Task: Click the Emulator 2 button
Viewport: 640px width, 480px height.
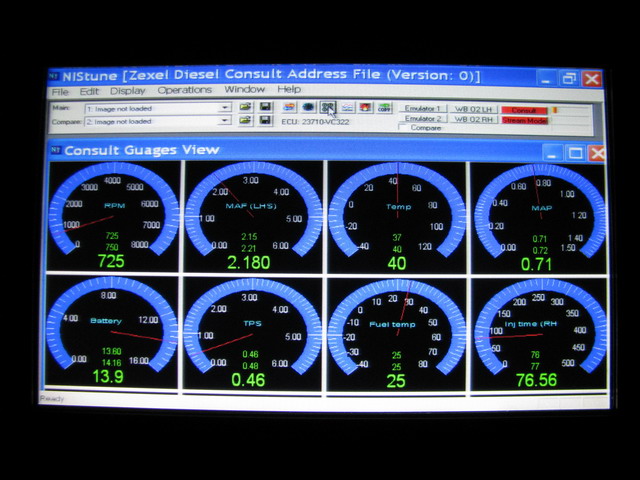Action: 423,118
